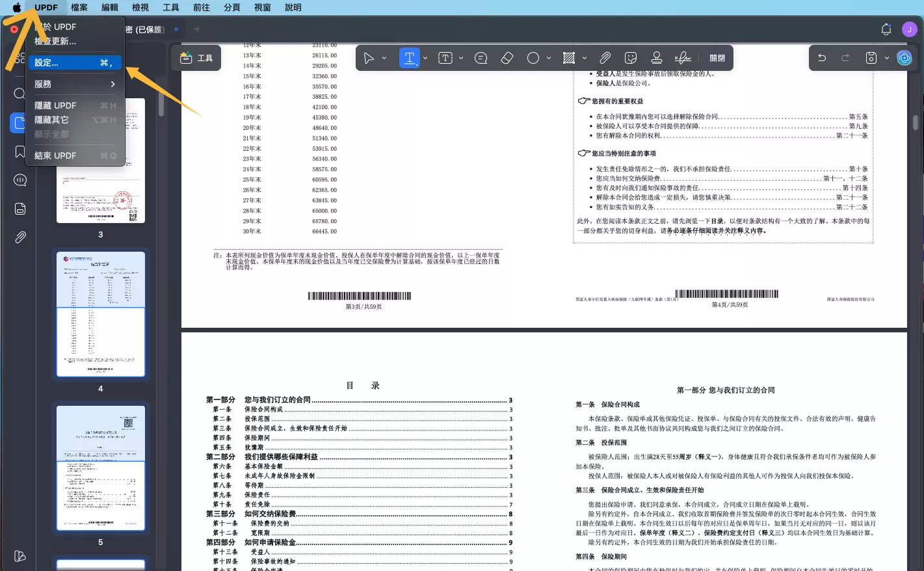Expand the shape tool dropdown arrow
The image size is (924, 571).
point(549,58)
